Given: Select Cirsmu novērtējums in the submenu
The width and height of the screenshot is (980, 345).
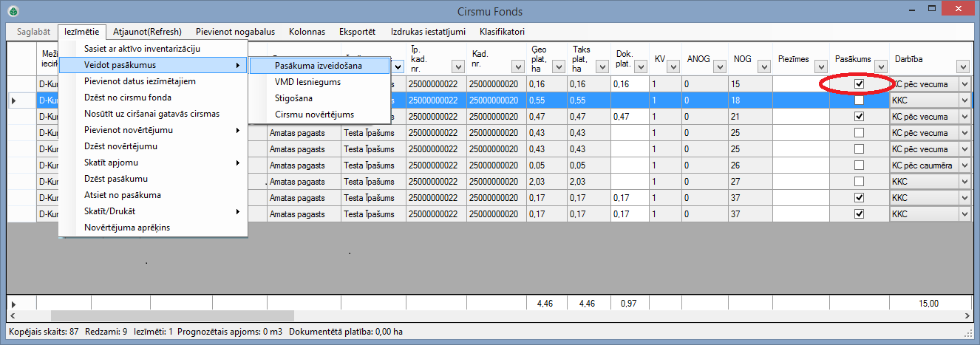Looking at the screenshot, I should 319,115.
